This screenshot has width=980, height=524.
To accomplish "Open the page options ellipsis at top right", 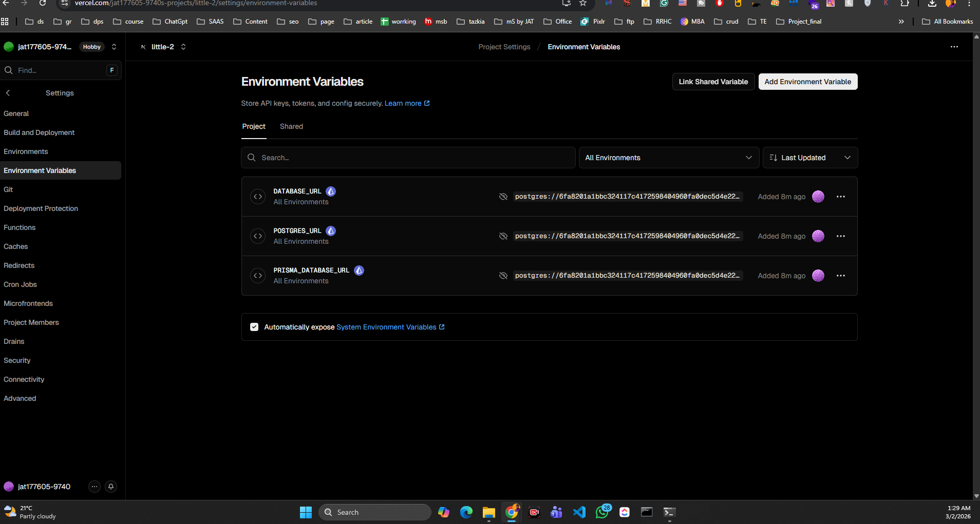I will point(954,47).
